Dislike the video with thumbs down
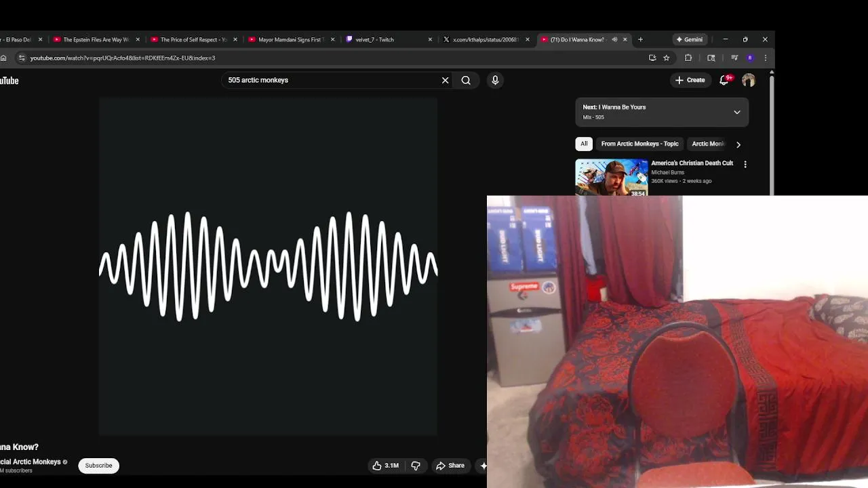This screenshot has height=488, width=868. (x=416, y=466)
